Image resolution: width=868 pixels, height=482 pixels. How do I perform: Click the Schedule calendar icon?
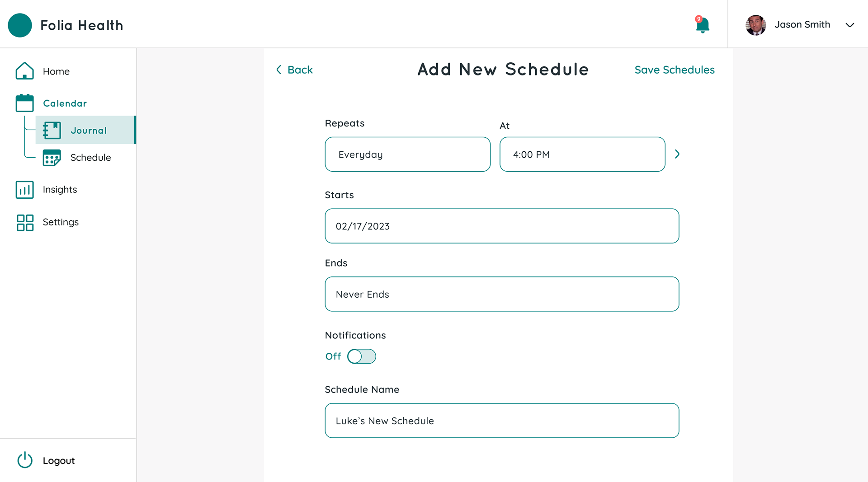(52, 158)
